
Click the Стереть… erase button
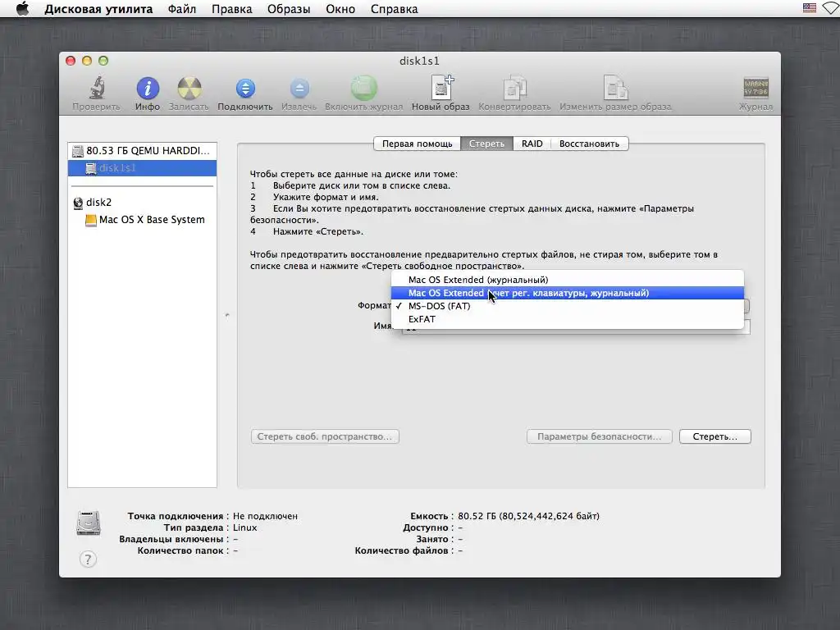(714, 436)
